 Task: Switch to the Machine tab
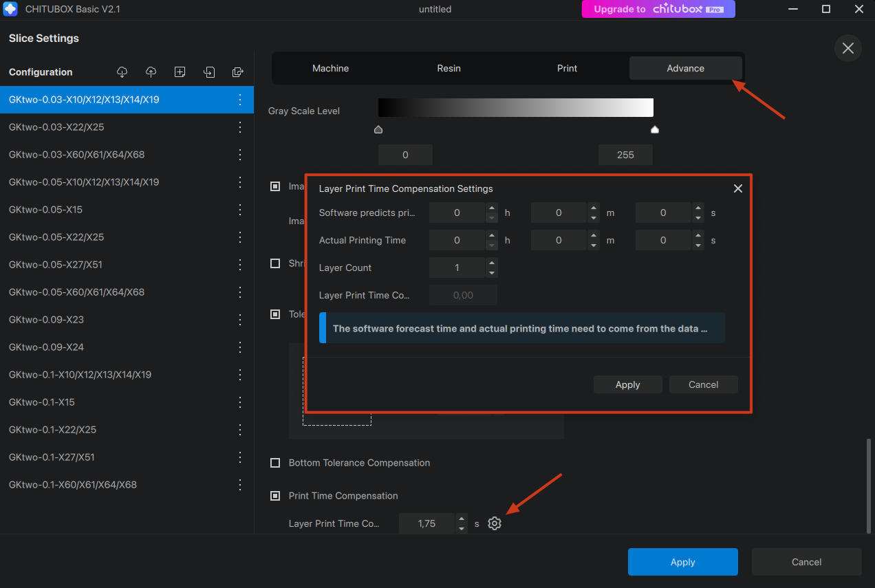[330, 69]
